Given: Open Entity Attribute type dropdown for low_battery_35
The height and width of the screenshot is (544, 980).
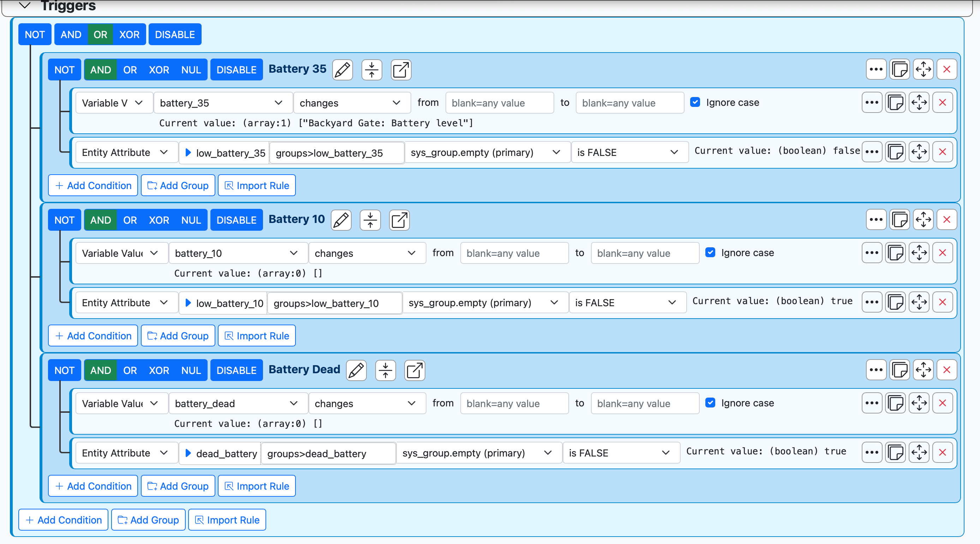Looking at the screenshot, I should pyautogui.click(x=127, y=152).
